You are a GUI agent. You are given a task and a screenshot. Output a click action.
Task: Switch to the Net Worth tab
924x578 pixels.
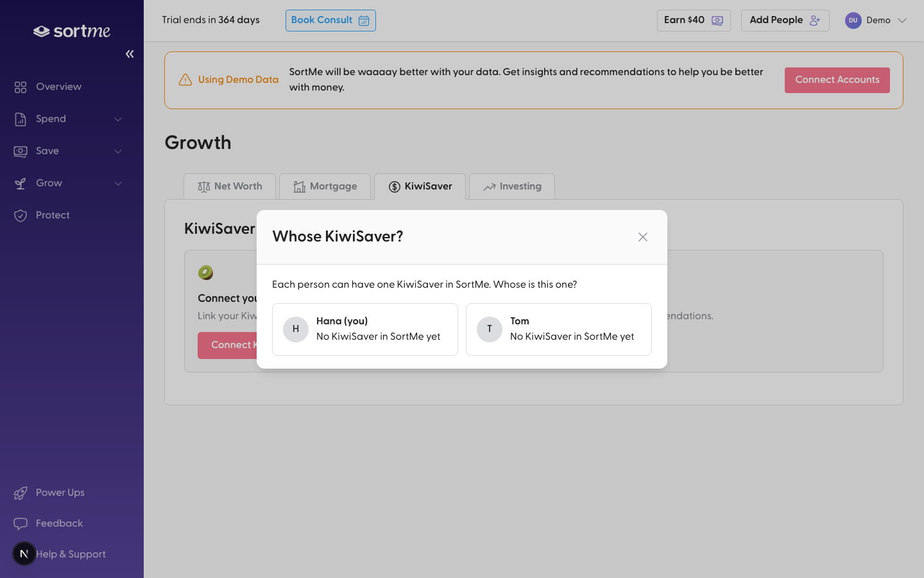pyautogui.click(x=230, y=186)
